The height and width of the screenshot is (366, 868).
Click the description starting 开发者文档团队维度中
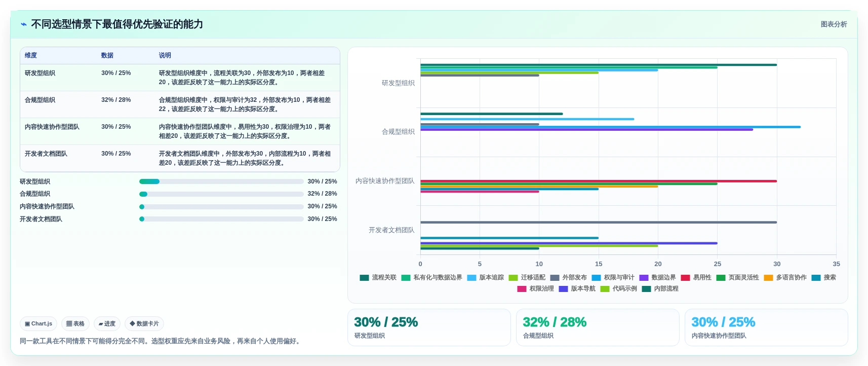[x=245, y=158]
